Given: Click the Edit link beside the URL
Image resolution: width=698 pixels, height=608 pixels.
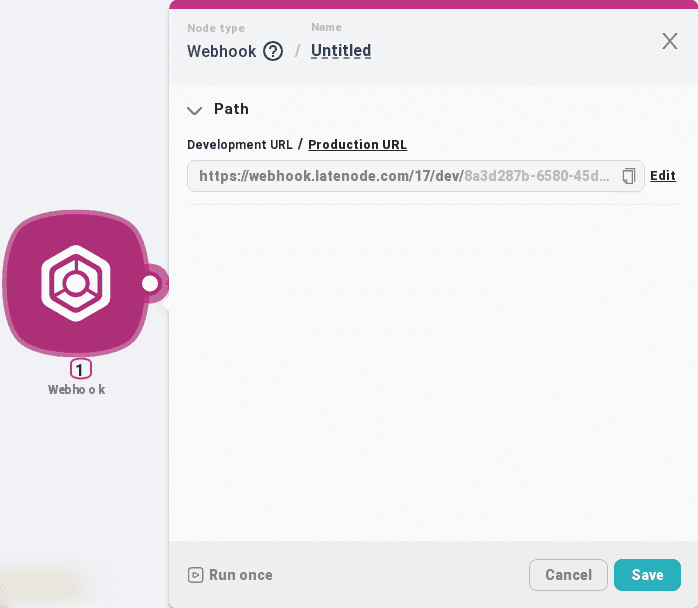Looking at the screenshot, I should pyautogui.click(x=663, y=176).
